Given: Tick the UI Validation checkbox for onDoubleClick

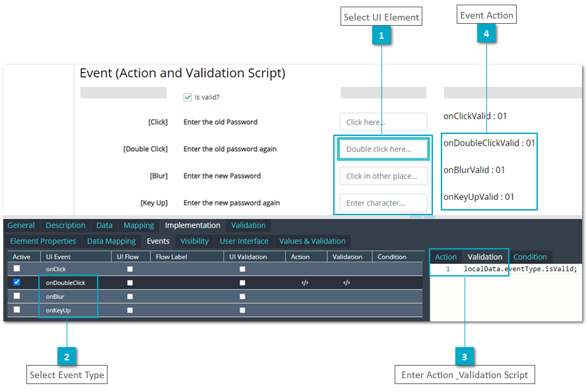Looking at the screenshot, I should (x=242, y=282).
